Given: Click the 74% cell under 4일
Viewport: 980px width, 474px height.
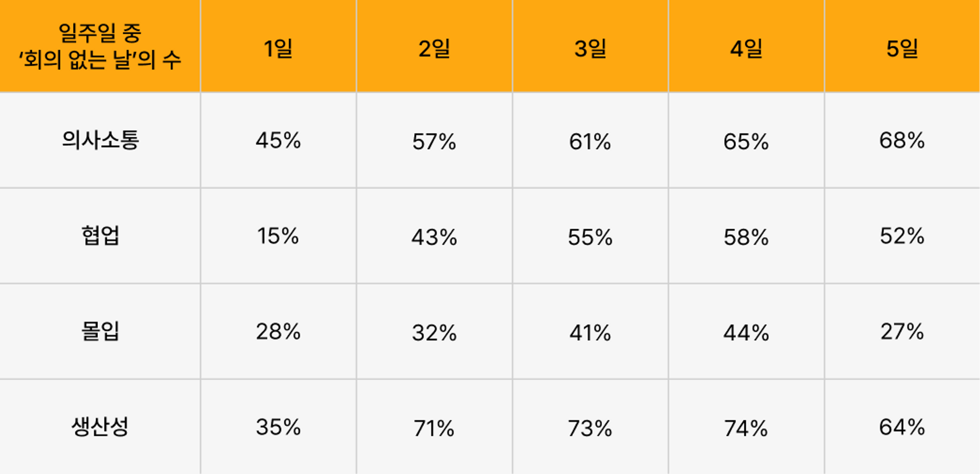Looking at the screenshot, I should (x=746, y=426).
